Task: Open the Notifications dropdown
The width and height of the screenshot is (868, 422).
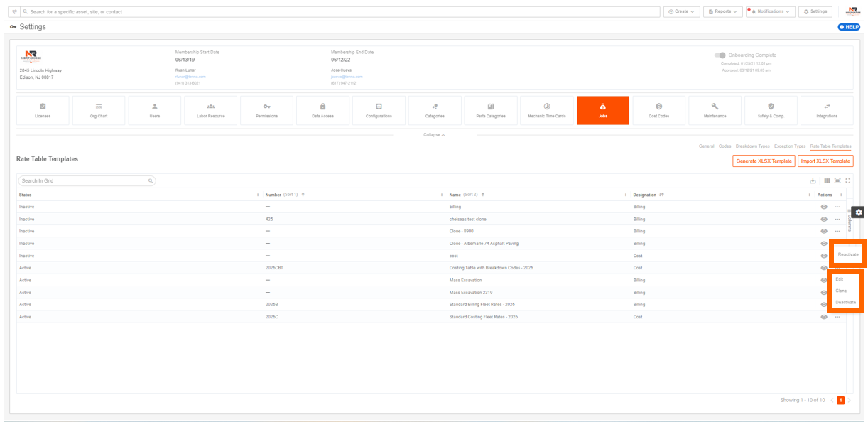Action: [771, 11]
